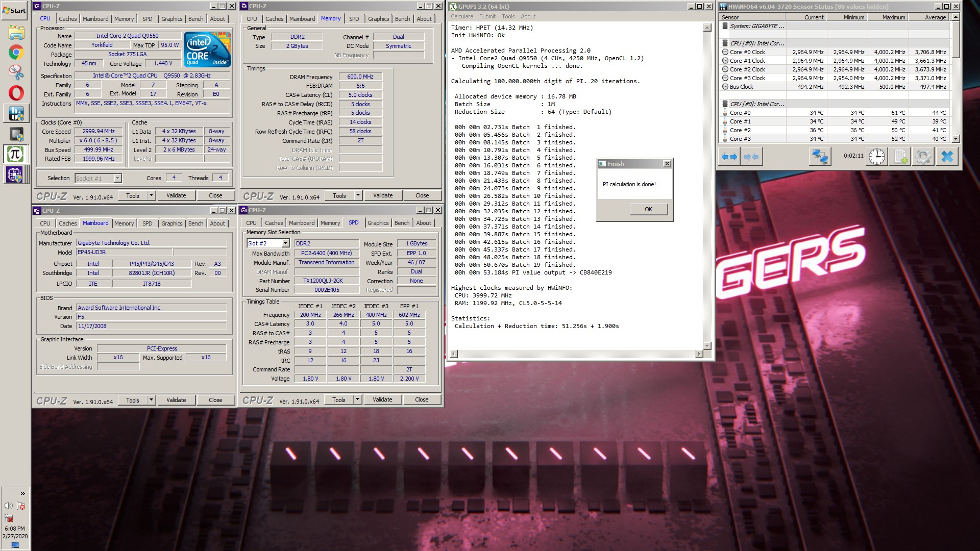
Task: Click the DRAM Frequency value 600.0 MHz
Action: tap(360, 77)
